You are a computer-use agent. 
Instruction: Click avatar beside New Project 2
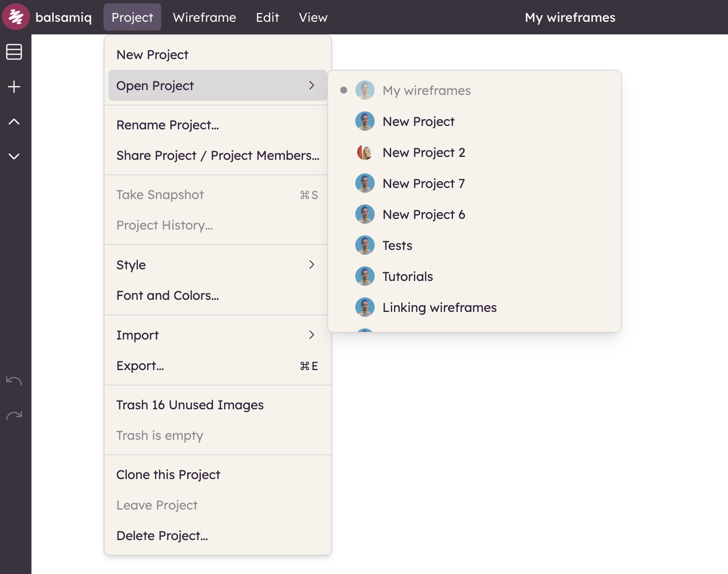[364, 153]
